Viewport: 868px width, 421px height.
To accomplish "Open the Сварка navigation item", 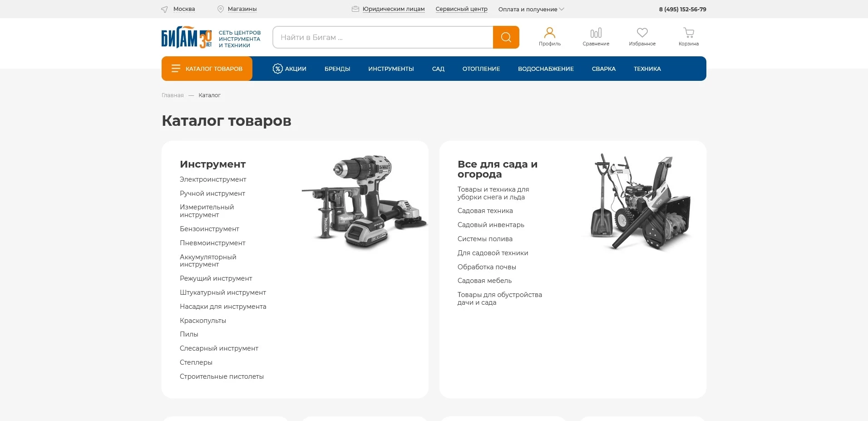I will (x=603, y=69).
